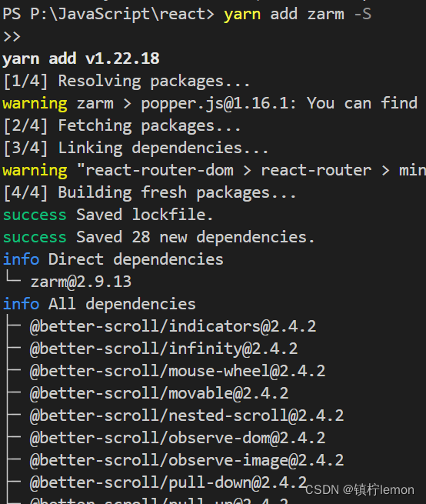Click 'info All dependencies' heading
This screenshot has width=426, height=504.
pyautogui.click(x=99, y=304)
